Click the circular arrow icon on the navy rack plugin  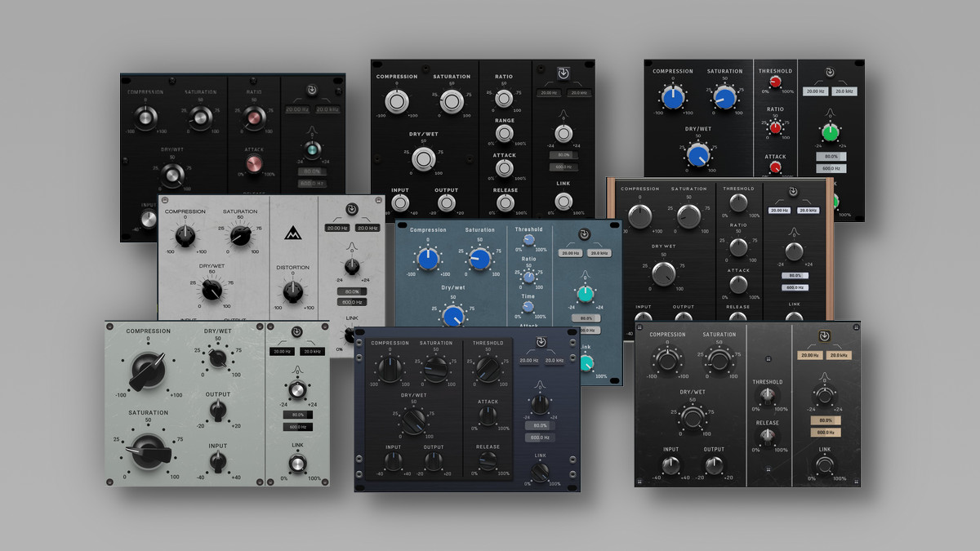coord(539,341)
